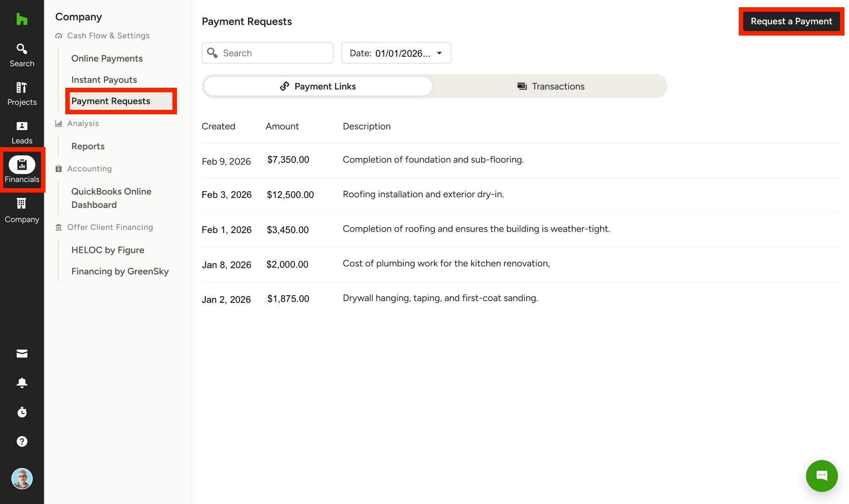Screen dimensions: 849x504
Task: Open the messages envelope icon
Action: coord(22,354)
